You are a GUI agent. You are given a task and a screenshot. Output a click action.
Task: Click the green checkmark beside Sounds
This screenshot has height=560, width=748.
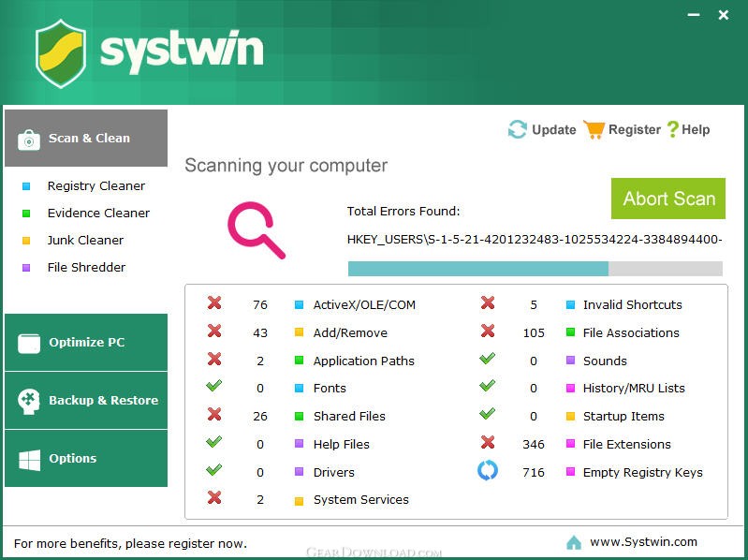coord(487,359)
